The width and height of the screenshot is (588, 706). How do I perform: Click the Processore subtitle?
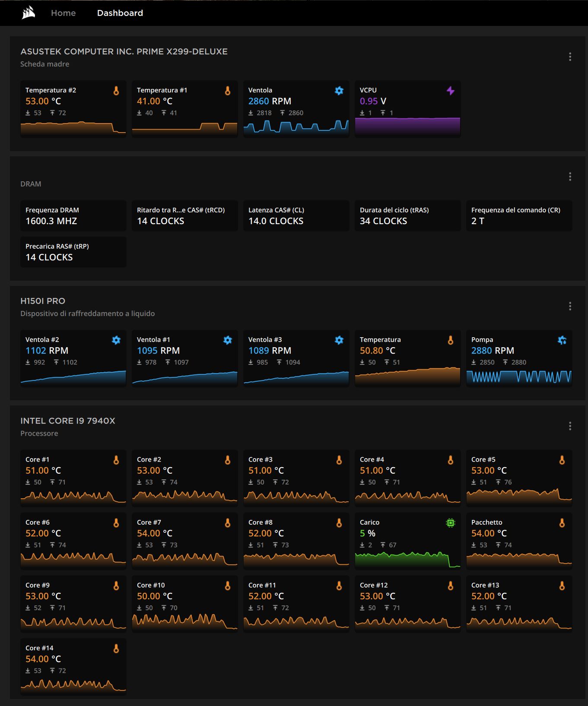(39, 434)
